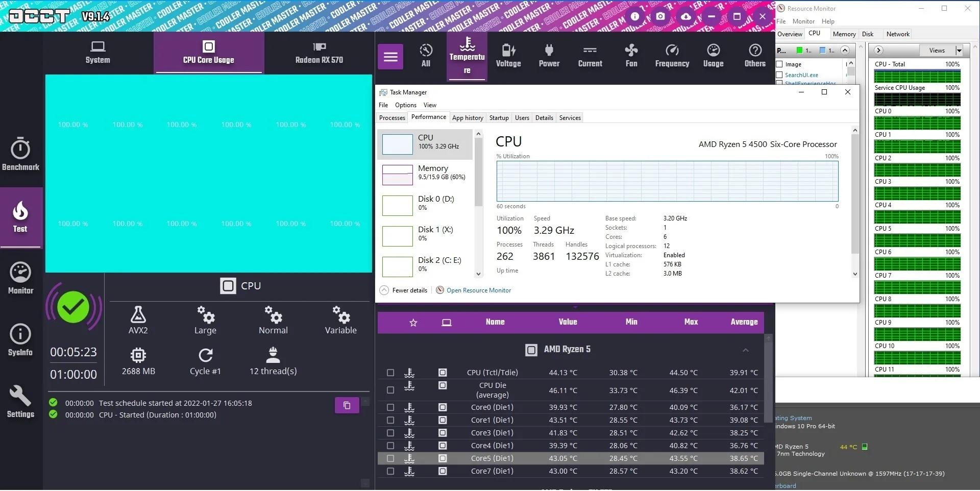The image size is (980, 491).
Task: Click the OCCT cloud download icon
Action: [x=686, y=16]
